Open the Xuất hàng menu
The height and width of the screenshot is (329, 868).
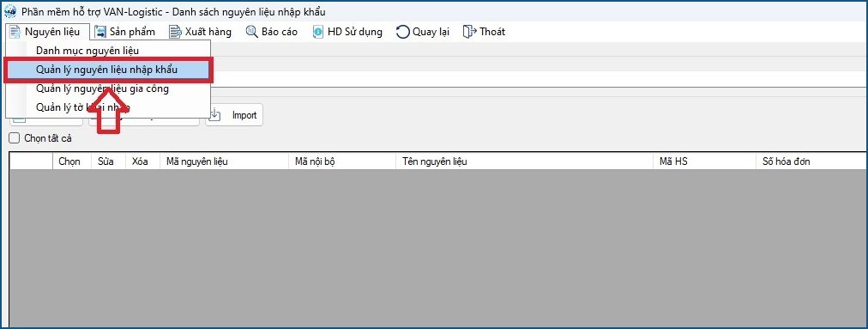coord(200,32)
